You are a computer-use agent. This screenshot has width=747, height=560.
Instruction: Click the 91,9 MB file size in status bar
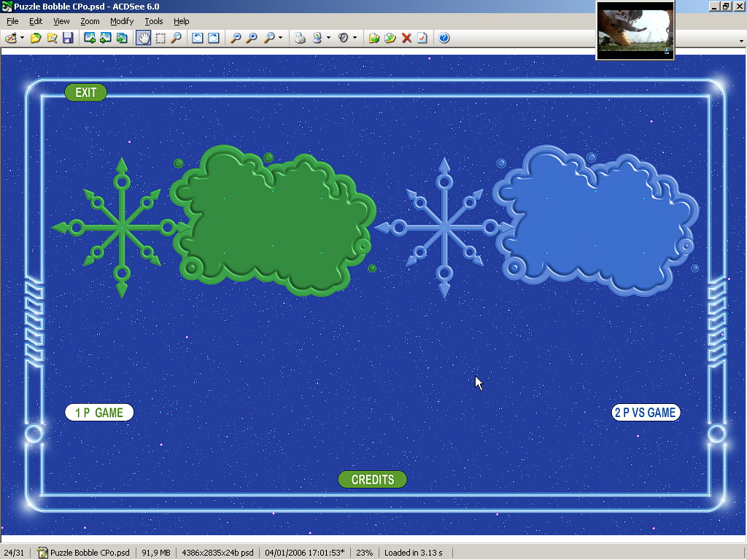coord(156,553)
